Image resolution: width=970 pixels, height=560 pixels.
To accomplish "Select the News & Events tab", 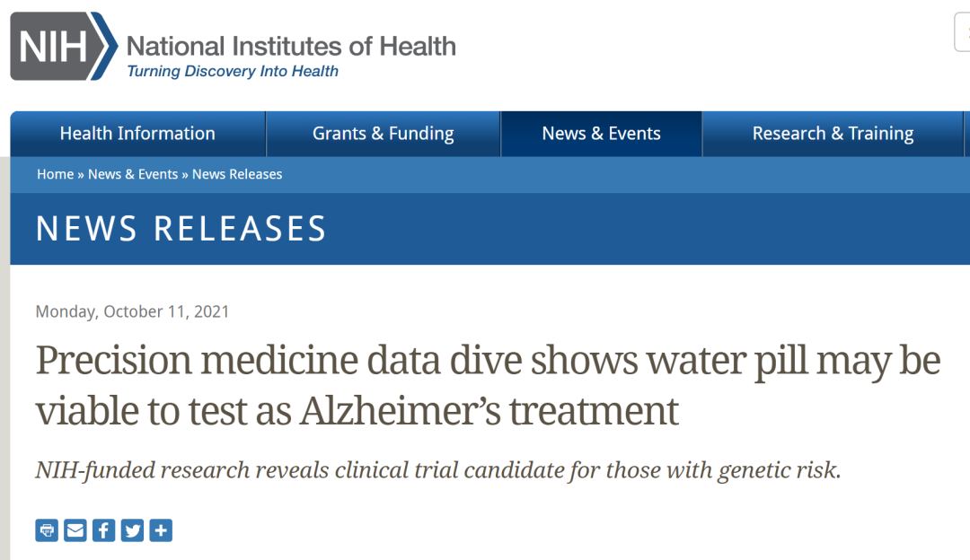I will pyautogui.click(x=601, y=134).
